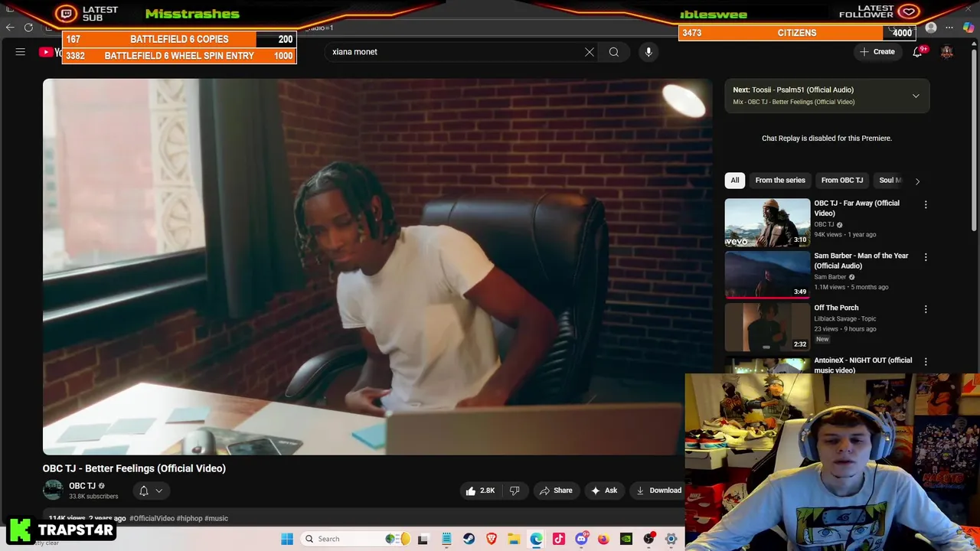Click the Share button
This screenshot has width=980, height=551.
coord(556,491)
